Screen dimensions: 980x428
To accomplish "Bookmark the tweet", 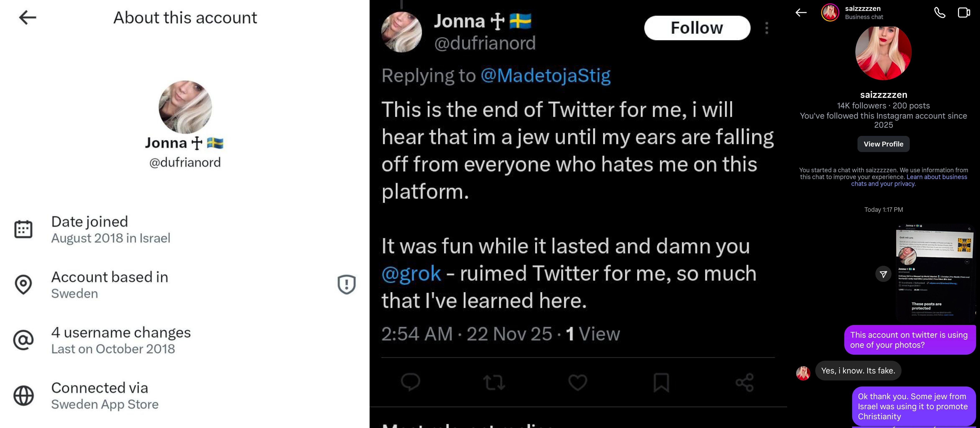I will [x=661, y=382].
